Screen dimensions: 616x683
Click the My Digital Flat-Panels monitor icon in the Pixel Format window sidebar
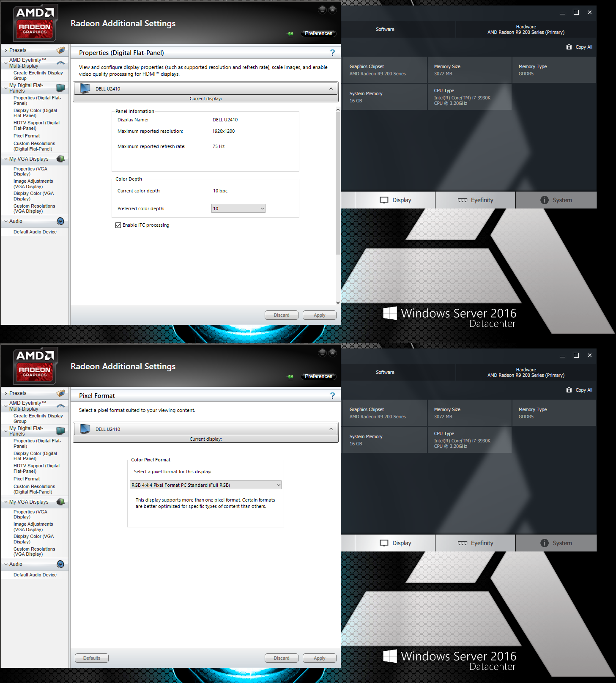tap(61, 431)
